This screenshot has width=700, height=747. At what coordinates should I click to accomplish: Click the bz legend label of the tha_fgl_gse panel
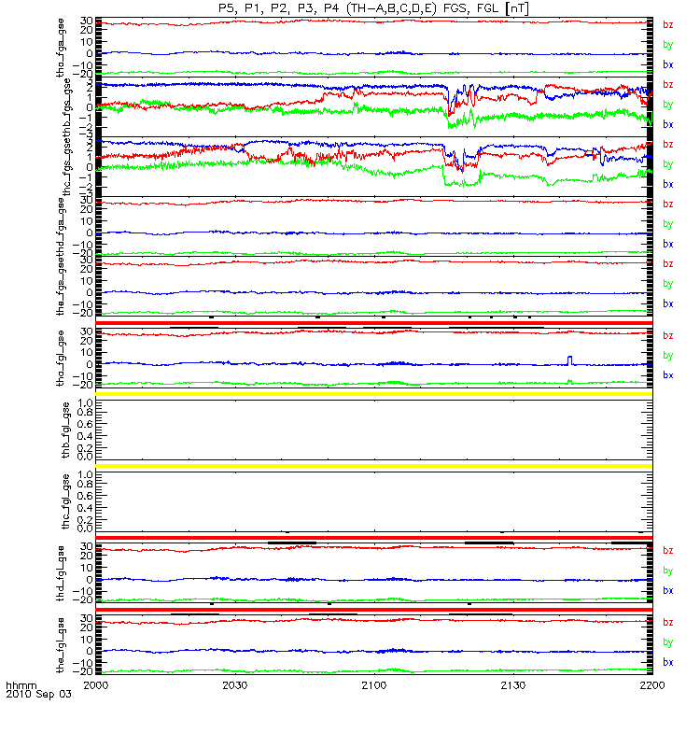coord(668,335)
